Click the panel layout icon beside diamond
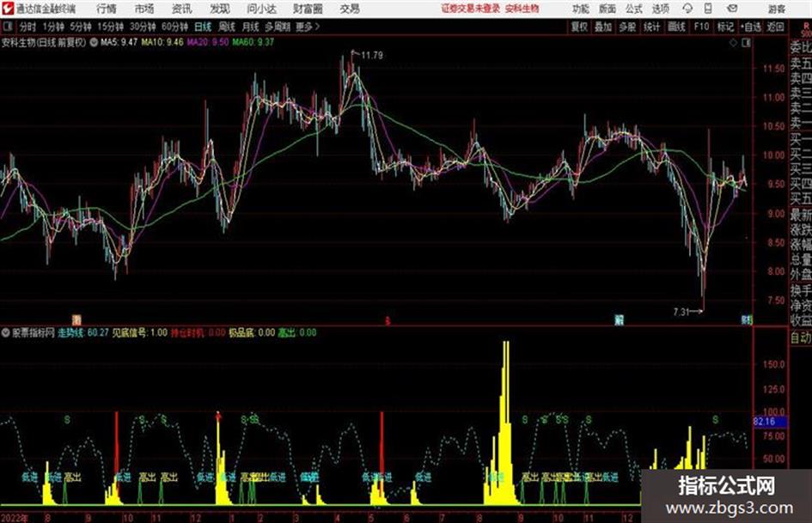 click(x=746, y=43)
